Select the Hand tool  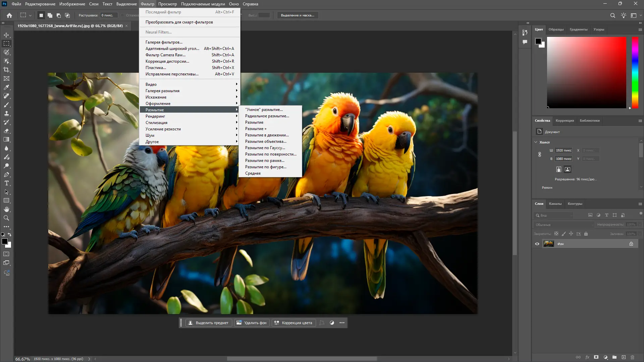6,209
